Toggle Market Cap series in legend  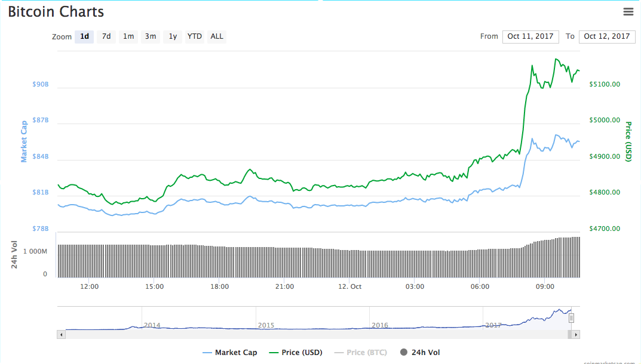230,352
